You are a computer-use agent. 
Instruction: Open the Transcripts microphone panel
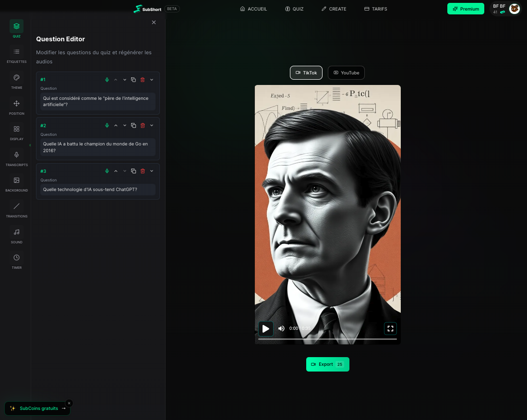coord(16,158)
